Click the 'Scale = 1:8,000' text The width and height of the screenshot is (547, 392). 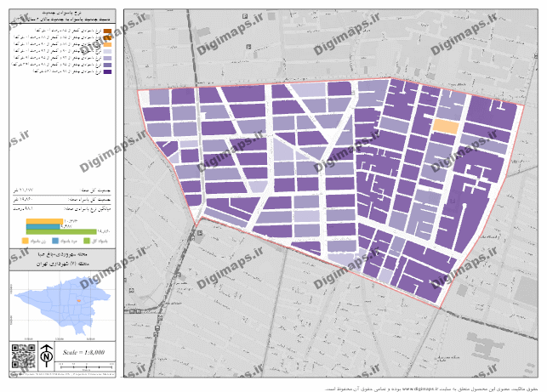tap(83, 352)
